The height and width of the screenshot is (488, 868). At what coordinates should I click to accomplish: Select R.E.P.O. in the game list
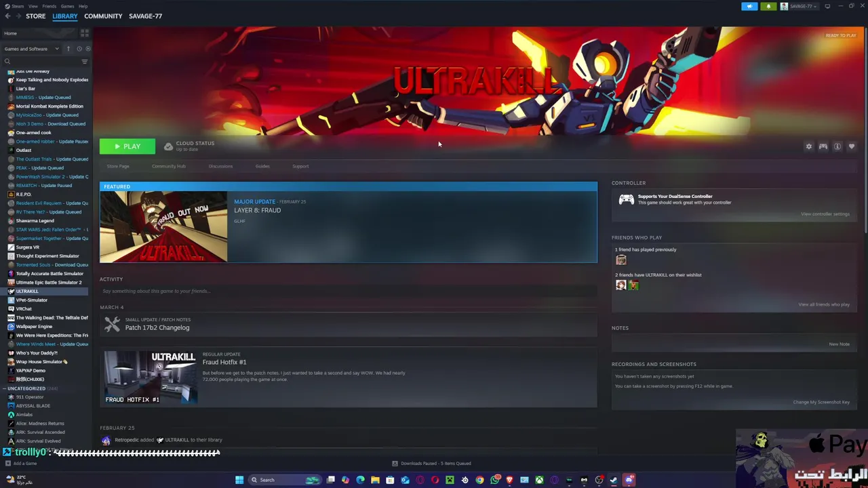[24, 195]
